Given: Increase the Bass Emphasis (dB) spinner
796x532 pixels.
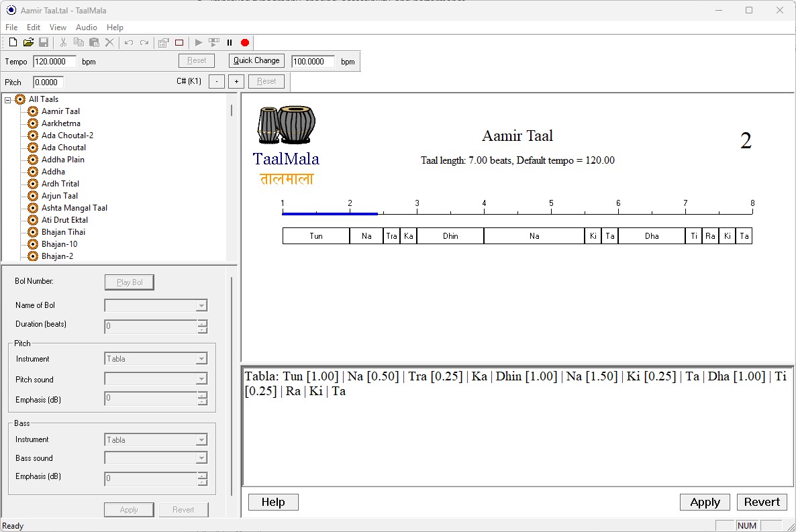Looking at the screenshot, I should [x=203, y=476].
